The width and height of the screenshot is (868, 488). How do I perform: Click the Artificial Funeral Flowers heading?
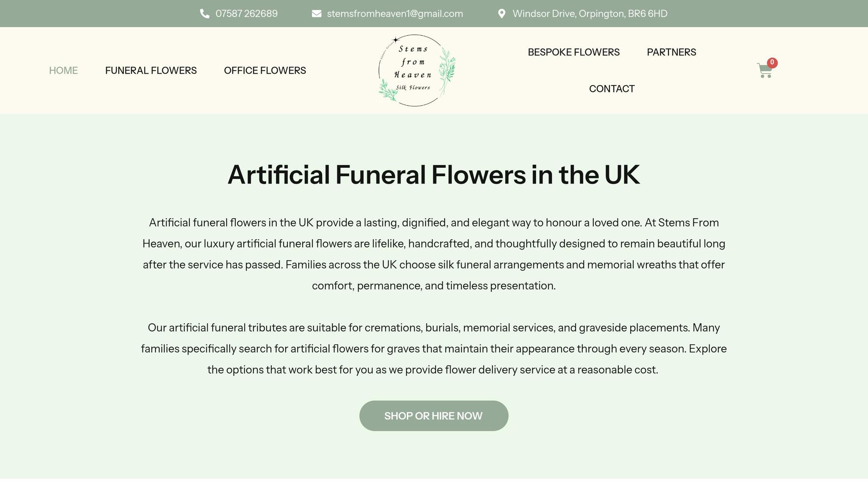434,175
